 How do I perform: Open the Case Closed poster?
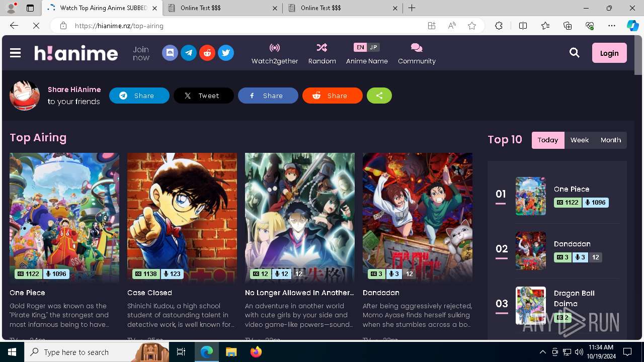coord(182,218)
